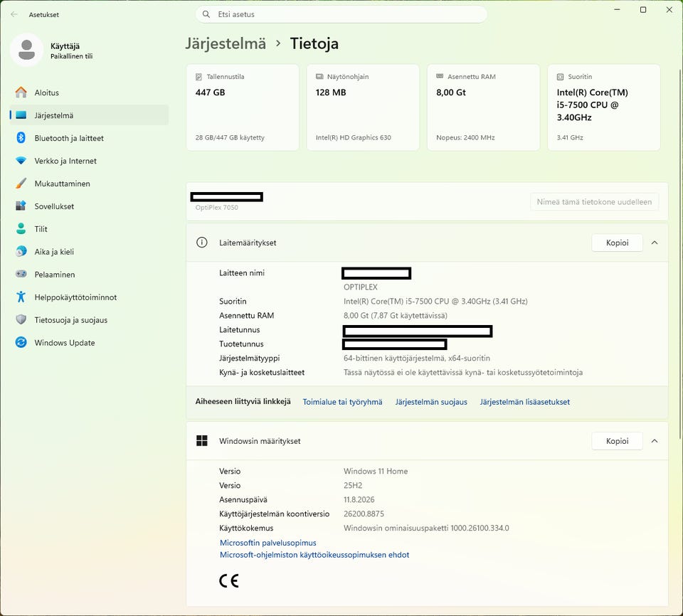683x616 pixels.
Task: Click Intel(R) HD Graphics 630 text
Action: coord(354,137)
